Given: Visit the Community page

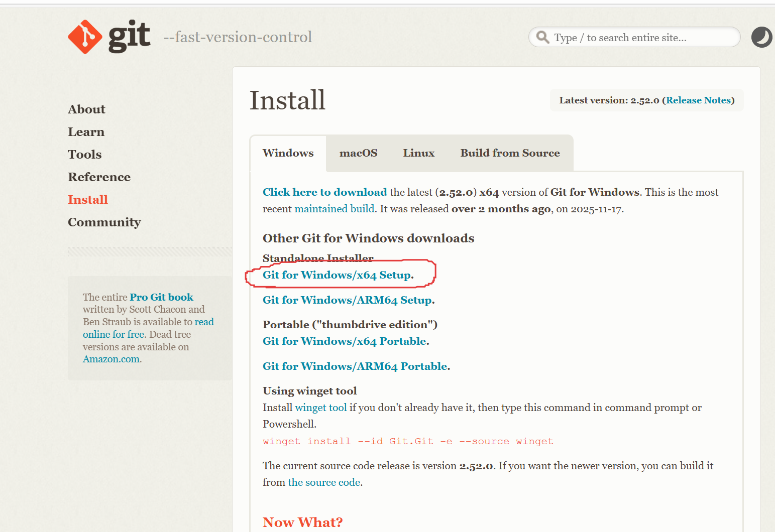Looking at the screenshot, I should pos(104,222).
